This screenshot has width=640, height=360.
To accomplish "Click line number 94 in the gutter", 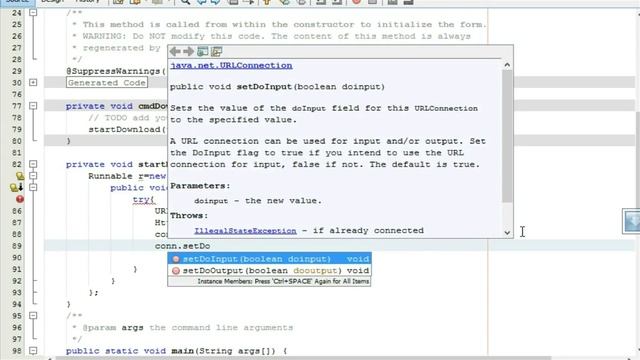I will (x=17, y=304).
